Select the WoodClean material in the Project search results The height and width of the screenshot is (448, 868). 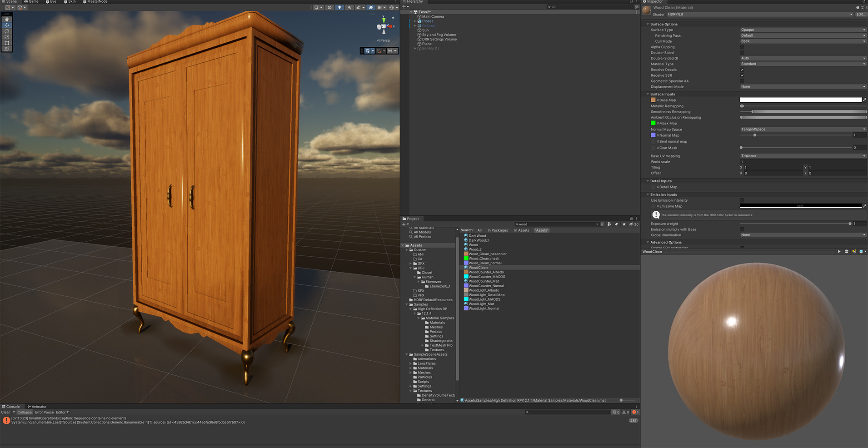pos(478,268)
